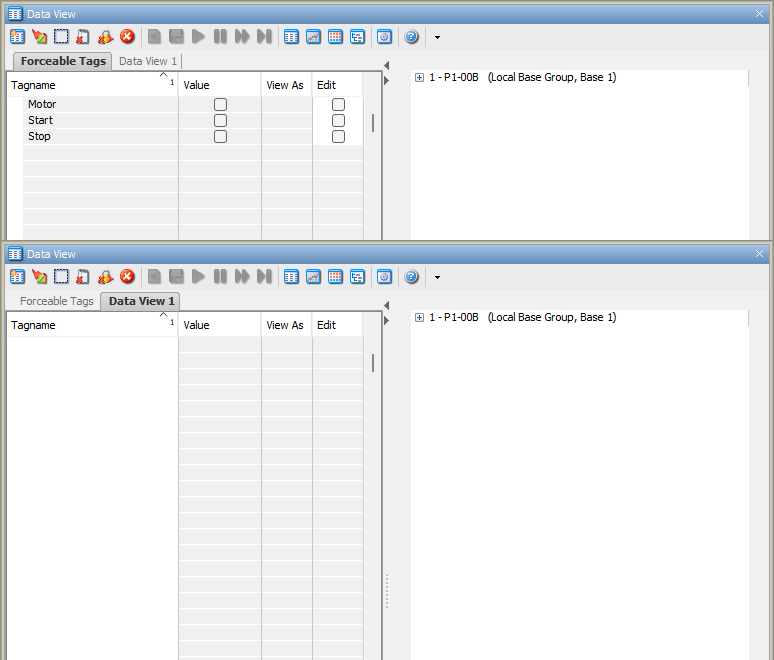Click the View As column header in the lower window

tap(285, 325)
